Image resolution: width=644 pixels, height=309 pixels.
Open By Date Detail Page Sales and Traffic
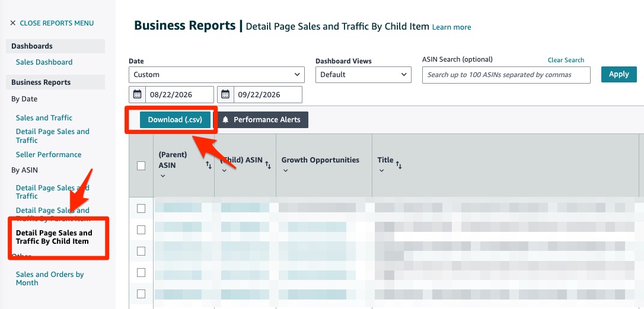click(x=53, y=136)
